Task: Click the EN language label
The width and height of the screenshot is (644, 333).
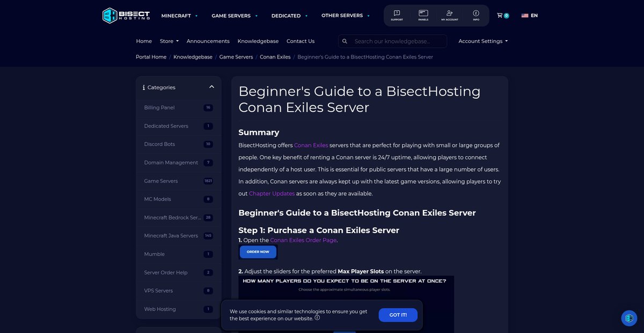Action: 534,16
